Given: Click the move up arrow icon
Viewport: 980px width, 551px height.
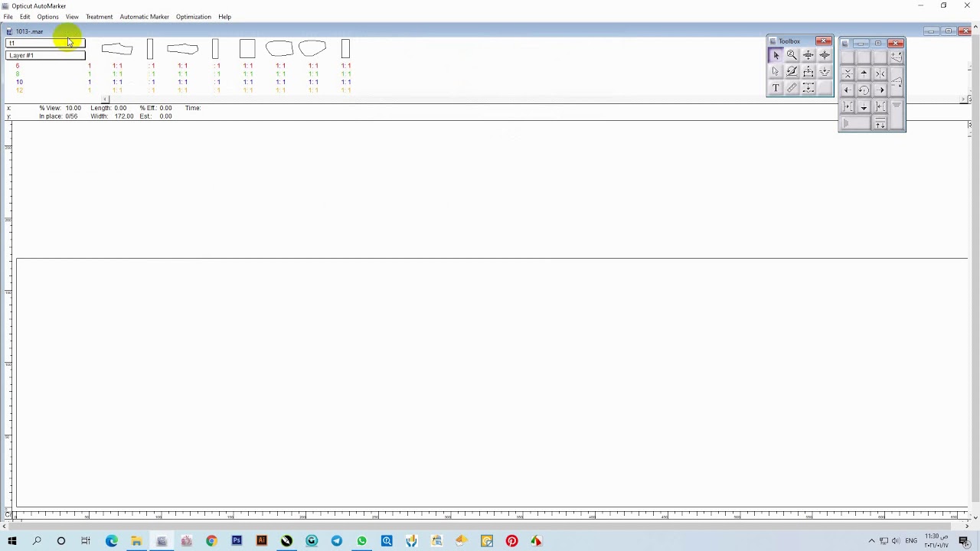Looking at the screenshot, I should click(864, 73).
